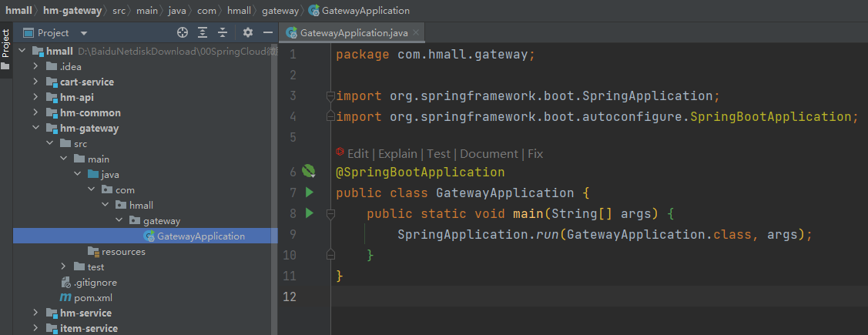Click the Edit code lens link
The height and width of the screenshot is (335, 868).
tap(358, 154)
